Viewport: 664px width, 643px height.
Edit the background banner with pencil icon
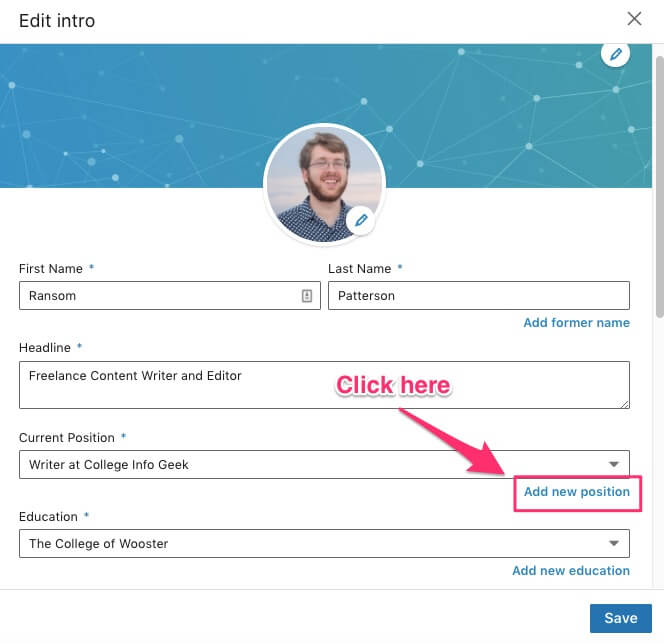point(615,53)
